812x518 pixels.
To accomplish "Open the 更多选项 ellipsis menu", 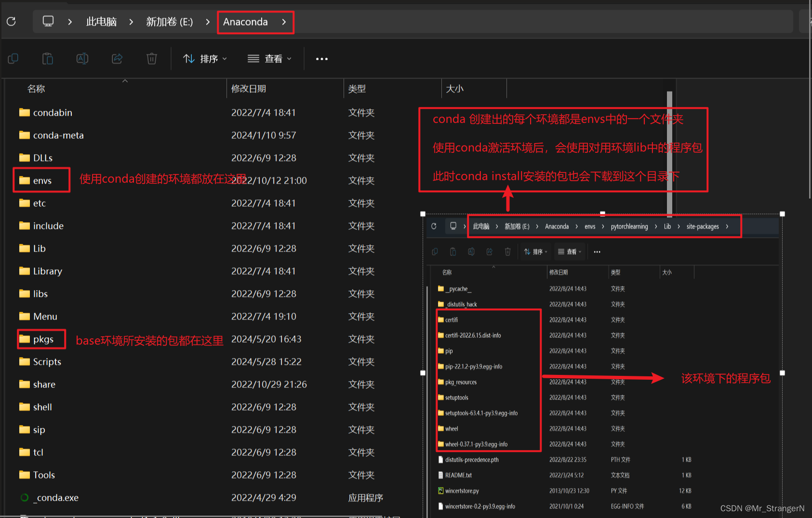I will (x=321, y=58).
